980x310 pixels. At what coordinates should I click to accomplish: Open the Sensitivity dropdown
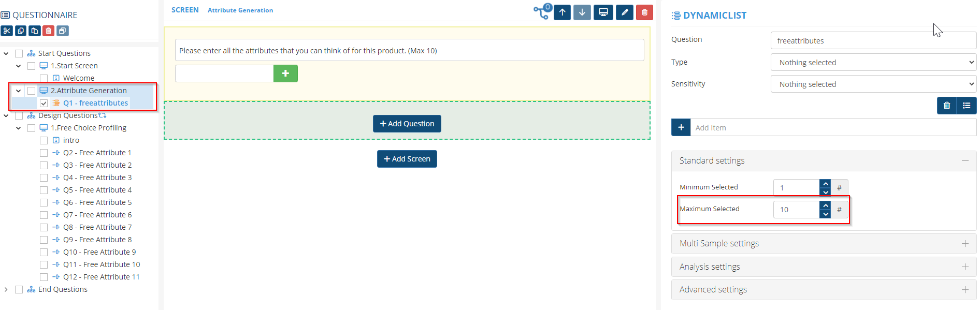pos(873,84)
